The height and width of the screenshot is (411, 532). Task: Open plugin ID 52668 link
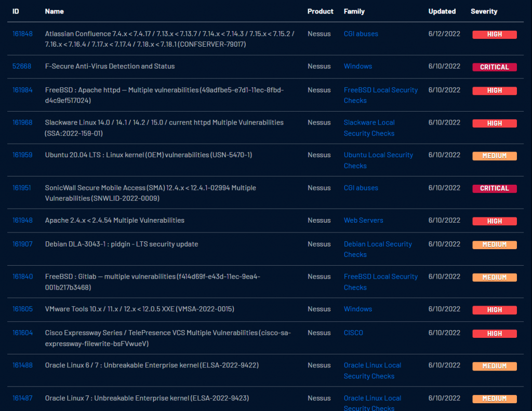point(22,66)
